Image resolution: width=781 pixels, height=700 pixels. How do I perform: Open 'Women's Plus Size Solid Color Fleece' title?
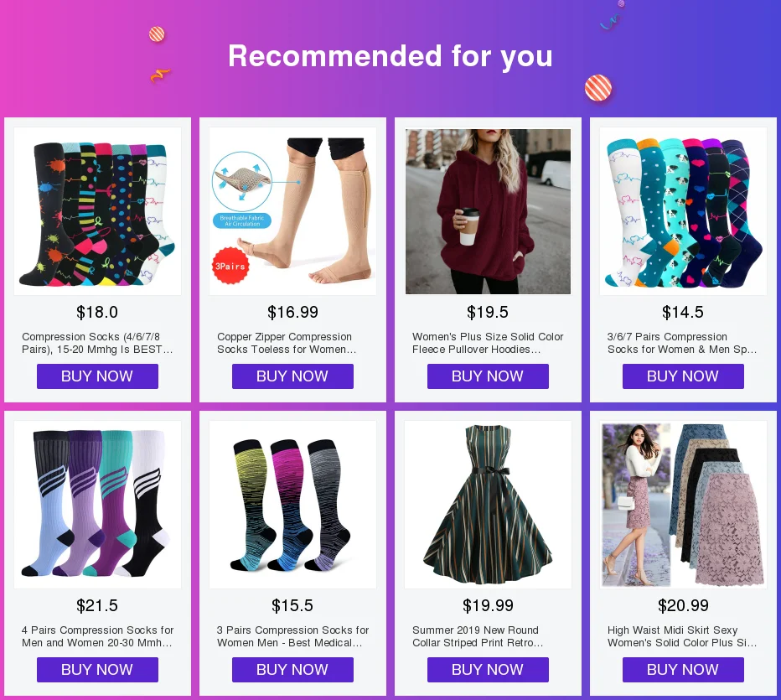pyautogui.click(x=488, y=343)
